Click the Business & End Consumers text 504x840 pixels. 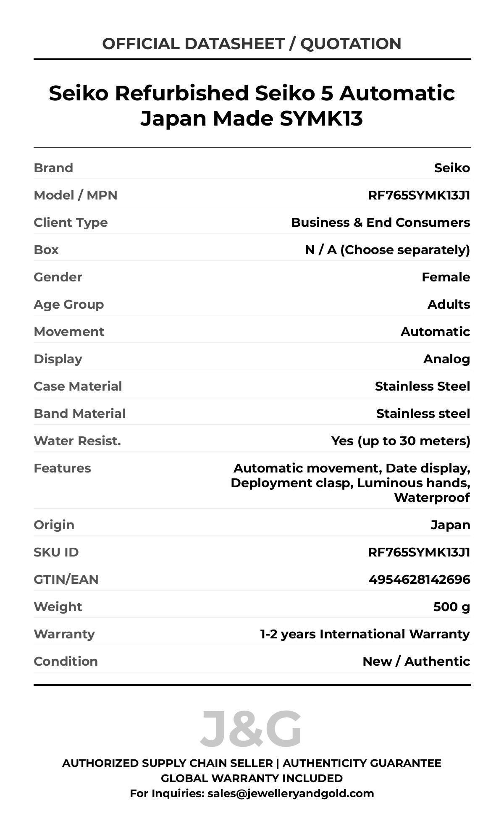tap(381, 223)
